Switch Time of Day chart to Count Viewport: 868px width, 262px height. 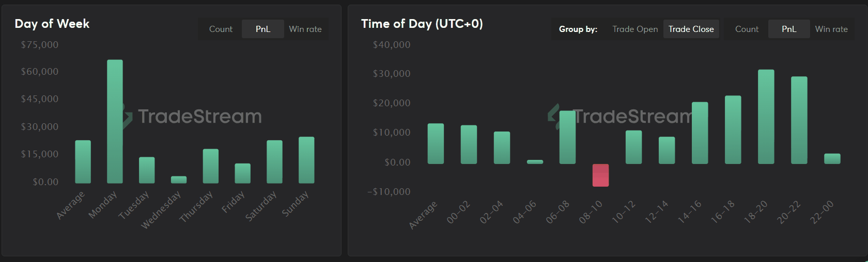747,29
